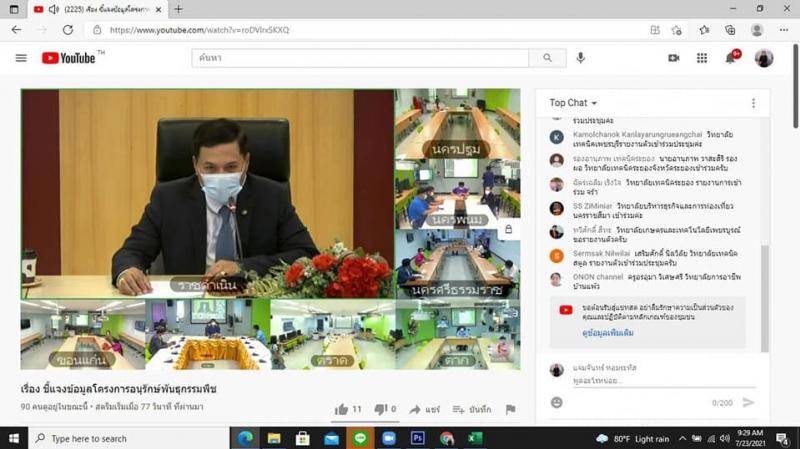Image resolution: width=800 pixels, height=449 pixels.
Task: Click the live stream video player
Action: (x=270, y=229)
